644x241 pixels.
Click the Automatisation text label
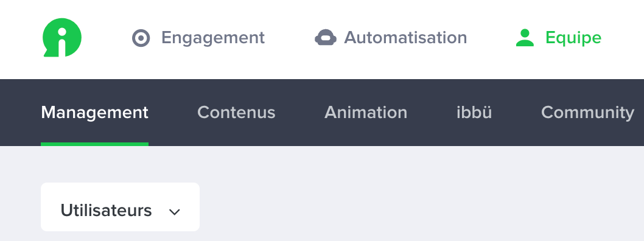[405, 38]
